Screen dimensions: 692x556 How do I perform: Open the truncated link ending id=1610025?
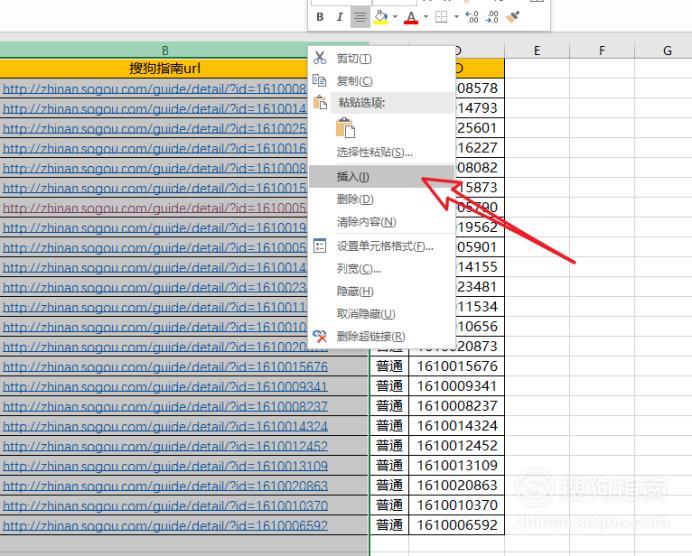(x=154, y=128)
